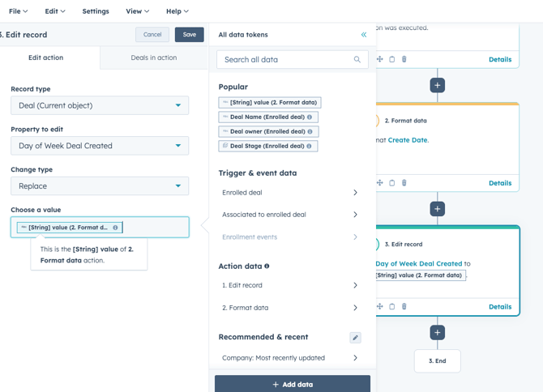Show Action data info tooltip
Image resolution: width=543 pixels, height=392 pixels.
[x=267, y=266]
